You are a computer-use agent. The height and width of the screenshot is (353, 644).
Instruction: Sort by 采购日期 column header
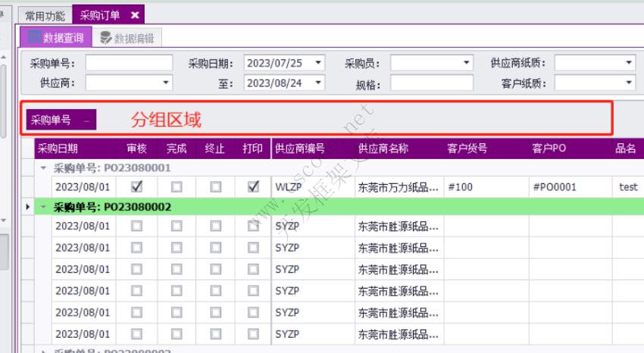(x=75, y=148)
